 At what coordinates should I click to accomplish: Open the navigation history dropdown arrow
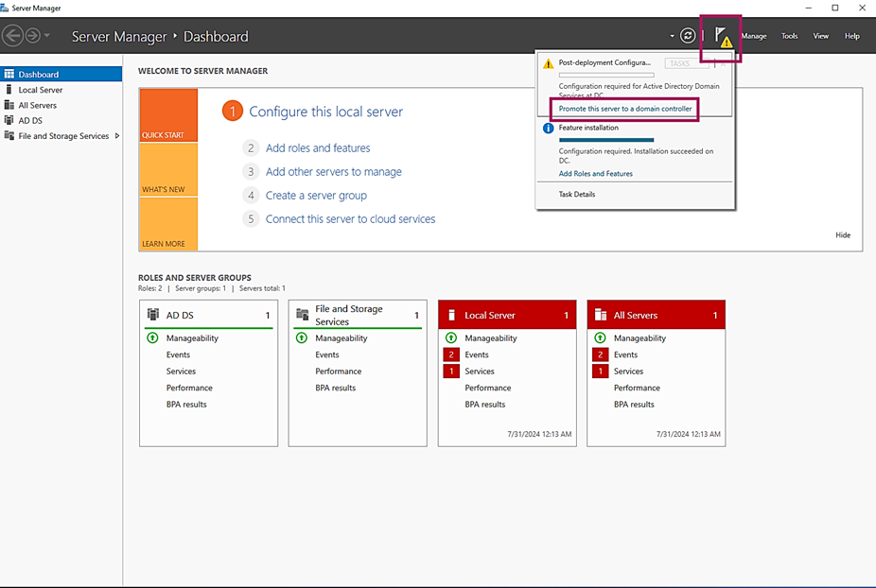click(47, 36)
